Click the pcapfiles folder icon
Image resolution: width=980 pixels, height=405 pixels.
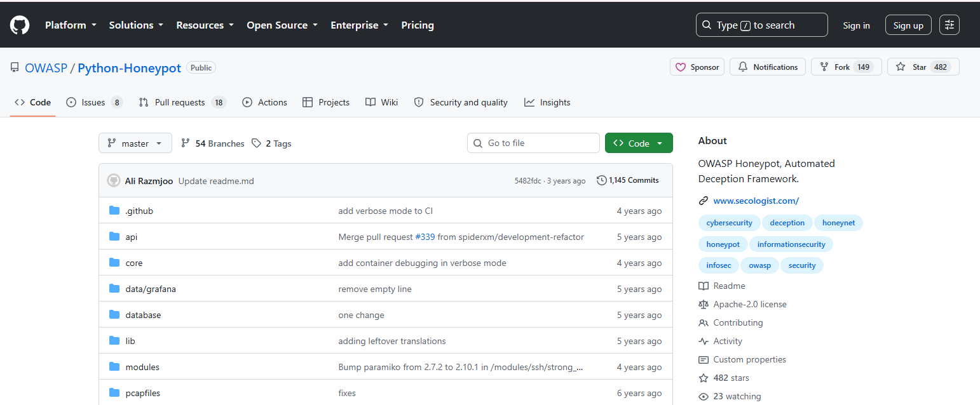pos(114,393)
